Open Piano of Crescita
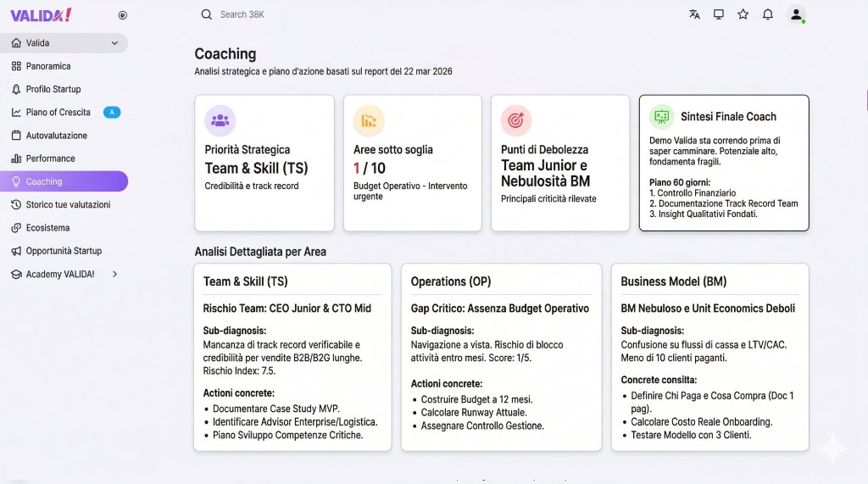Viewport: 868px width, 484px height. point(64,113)
